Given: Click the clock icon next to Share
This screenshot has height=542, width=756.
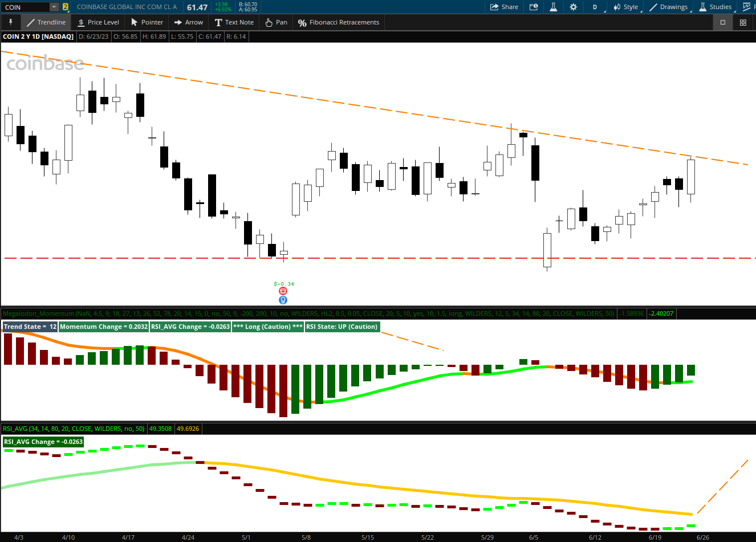Looking at the screenshot, I should (x=534, y=7).
